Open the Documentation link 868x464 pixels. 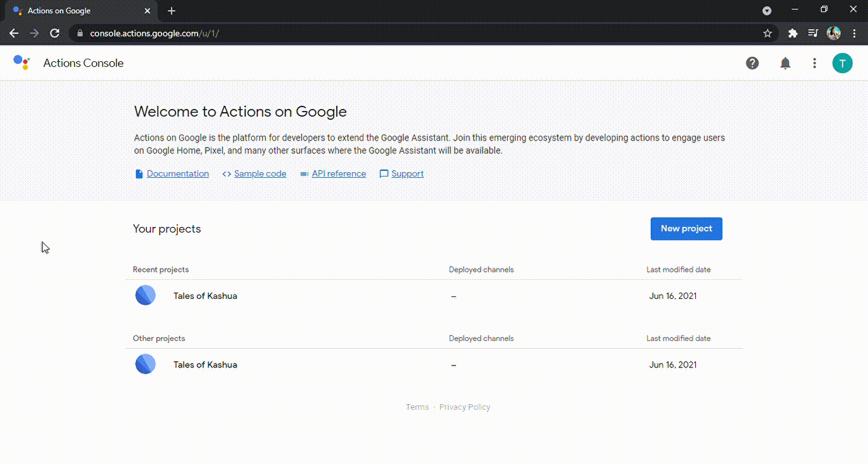(x=177, y=174)
